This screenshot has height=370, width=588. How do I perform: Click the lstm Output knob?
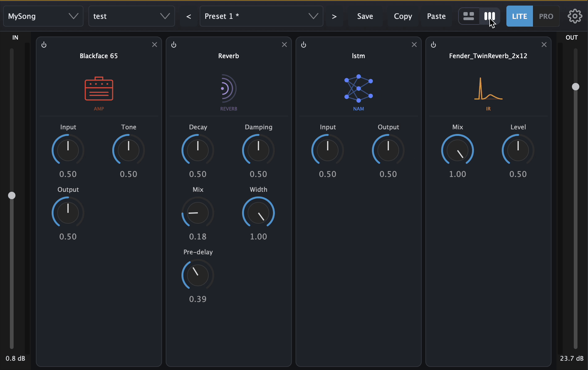click(388, 150)
